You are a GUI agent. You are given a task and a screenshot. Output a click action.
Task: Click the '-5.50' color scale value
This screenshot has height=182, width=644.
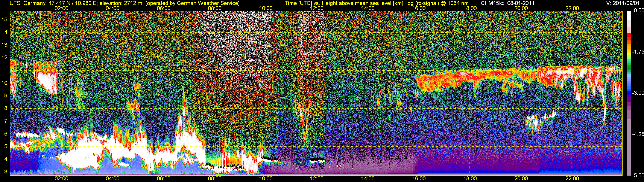pyautogui.click(x=638, y=176)
